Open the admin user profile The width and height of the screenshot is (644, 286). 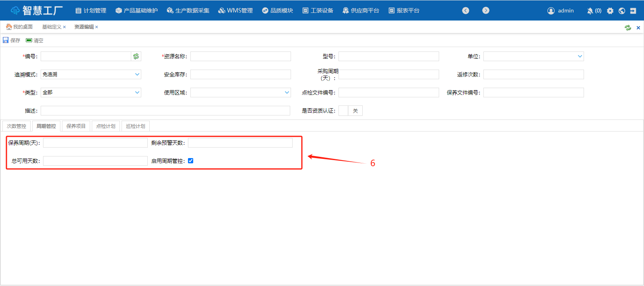[561, 11]
